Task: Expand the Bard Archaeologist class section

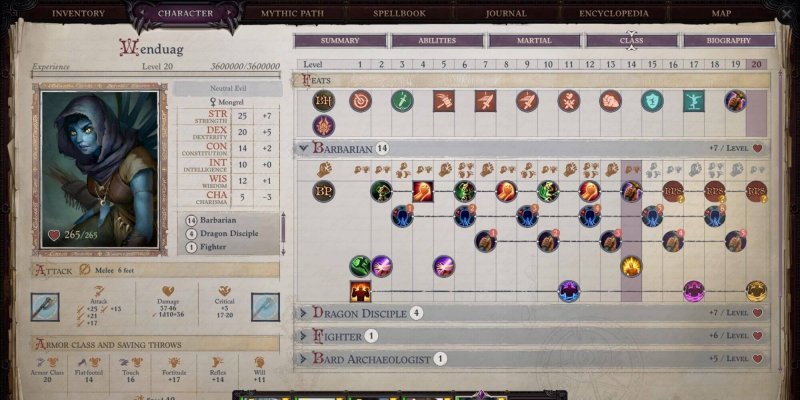Action: 303,359
